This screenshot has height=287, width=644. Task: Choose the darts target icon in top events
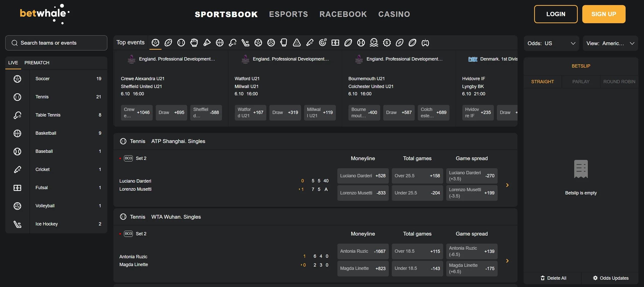pos(323,43)
